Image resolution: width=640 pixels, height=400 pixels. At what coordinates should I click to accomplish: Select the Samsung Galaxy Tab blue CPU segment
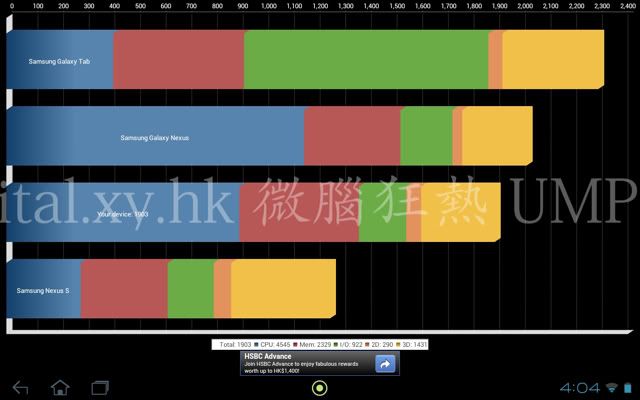pos(59,60)
